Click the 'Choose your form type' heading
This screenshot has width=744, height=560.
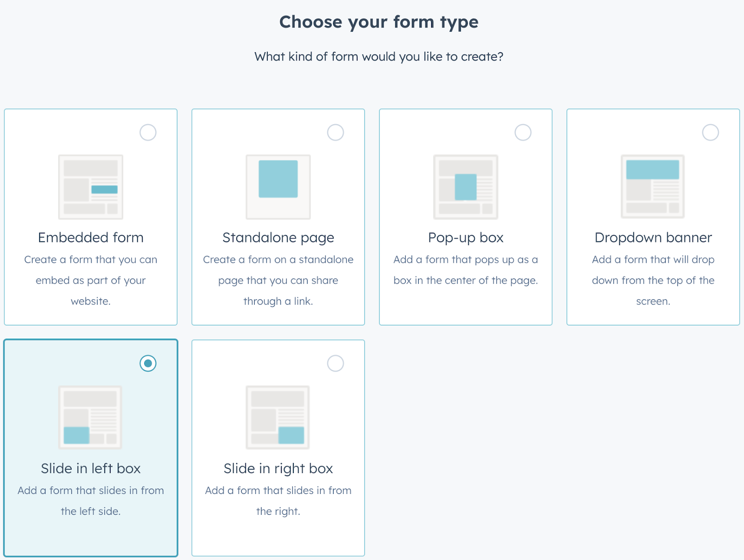pyautogui.click(x=379, y=22)
